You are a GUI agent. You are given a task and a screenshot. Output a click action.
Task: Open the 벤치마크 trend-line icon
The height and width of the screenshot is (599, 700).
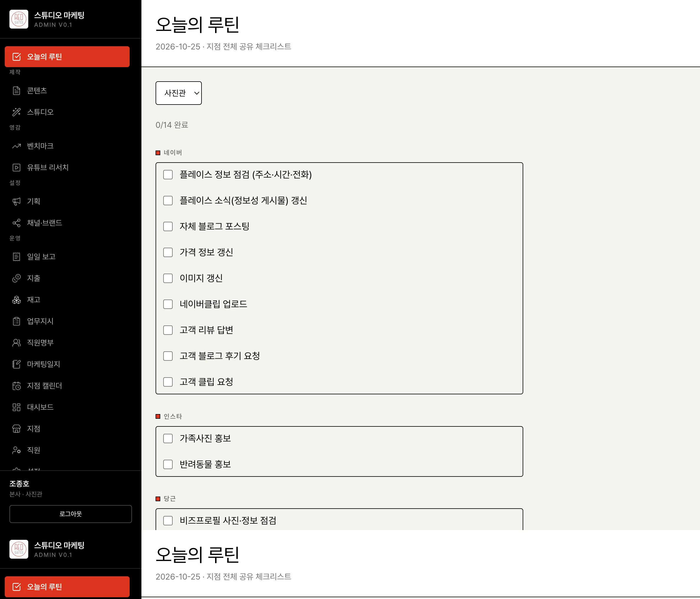click(x=16, y=146)
